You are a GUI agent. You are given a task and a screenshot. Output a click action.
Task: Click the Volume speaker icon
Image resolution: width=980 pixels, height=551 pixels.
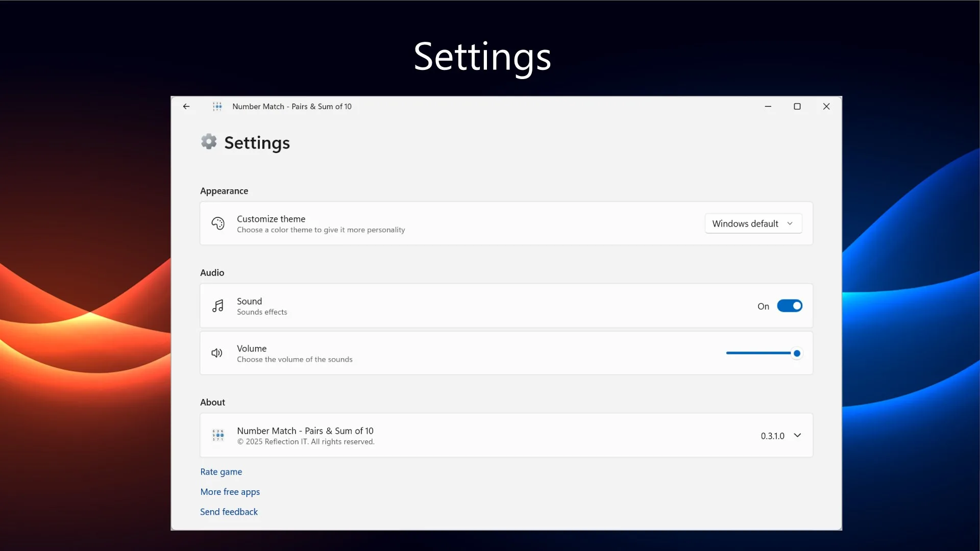[217, 353]
